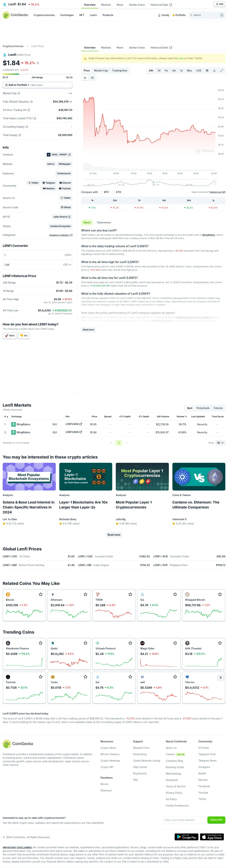Expand Fully Diluted Valuation chevron

pos(71,102)
